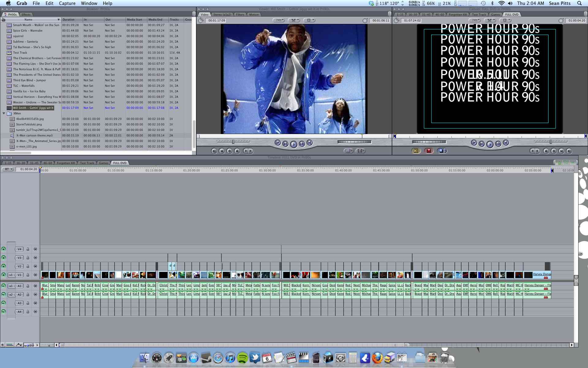Adjust Canvas shuttle control slider
588x368 pixels.
coord(551,142)
